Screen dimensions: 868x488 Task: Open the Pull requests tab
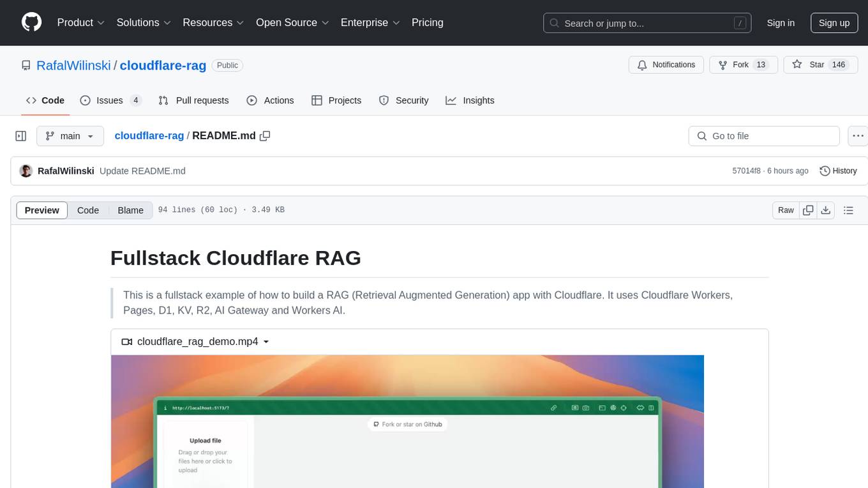tap(193, 100)
